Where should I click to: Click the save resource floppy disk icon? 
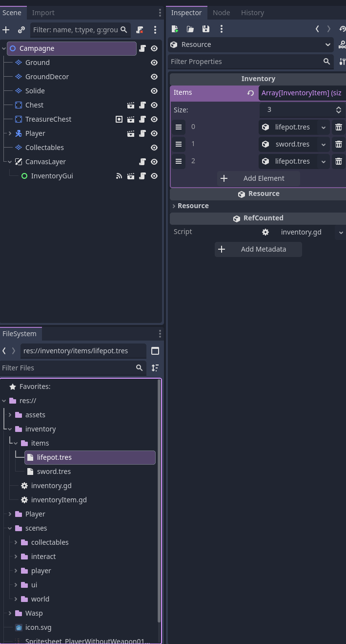(x=206, y=29)
